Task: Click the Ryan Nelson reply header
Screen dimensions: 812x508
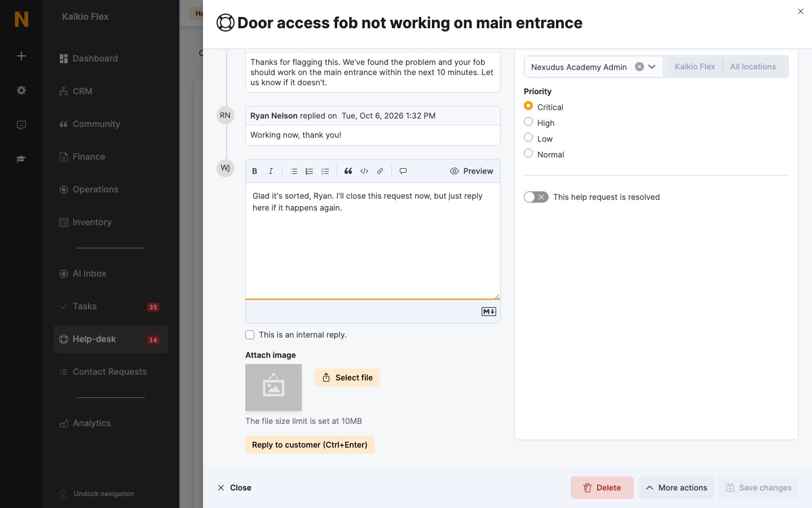Action: pos(373,116)
